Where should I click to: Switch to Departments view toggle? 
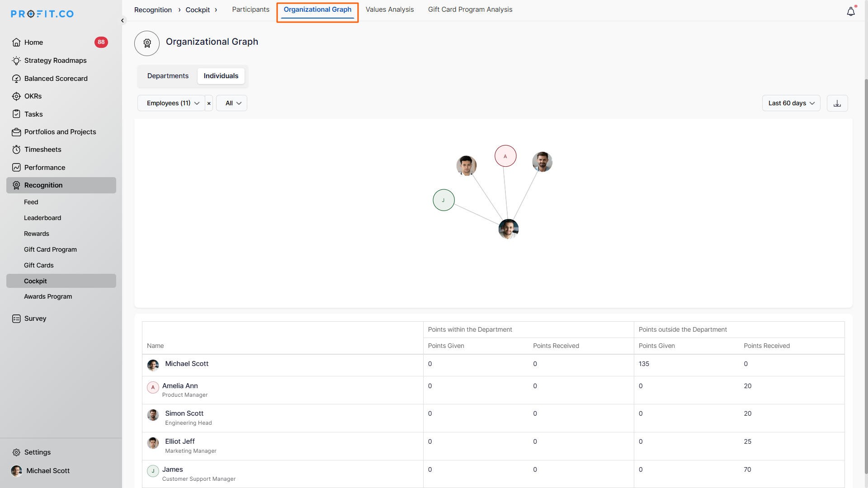click(x=168, y=76)
